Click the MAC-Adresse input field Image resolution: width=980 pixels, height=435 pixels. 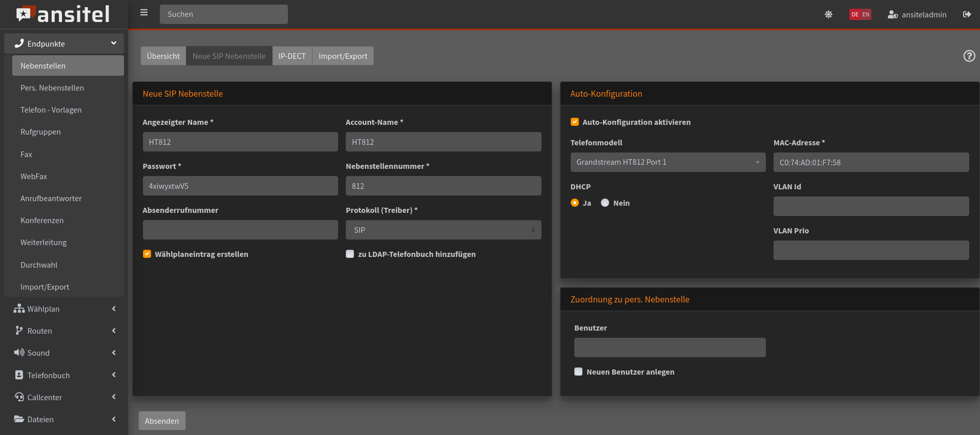coord(871,162)
